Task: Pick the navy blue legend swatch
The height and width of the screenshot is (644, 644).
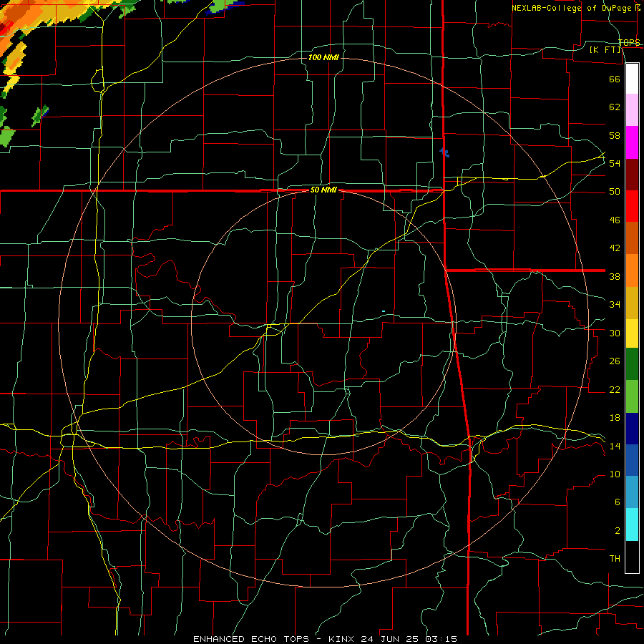Action: click(x=632, y=429)
